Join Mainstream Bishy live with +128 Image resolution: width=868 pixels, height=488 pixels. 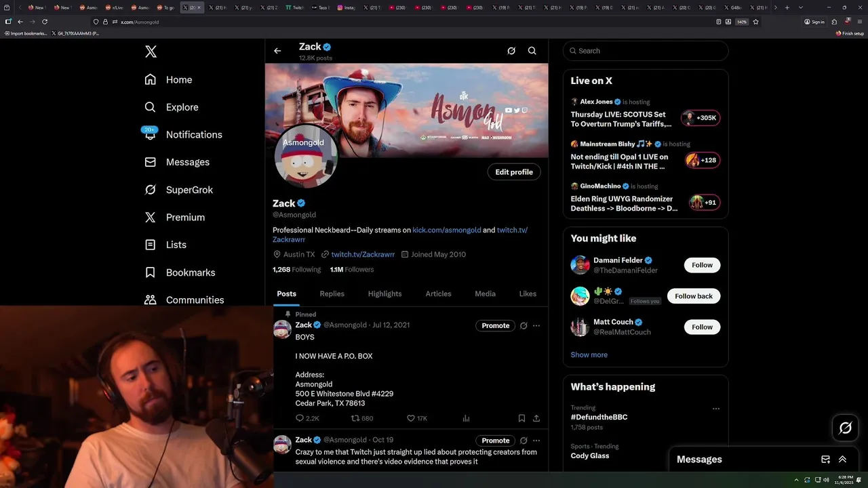(x=703, y=160)
